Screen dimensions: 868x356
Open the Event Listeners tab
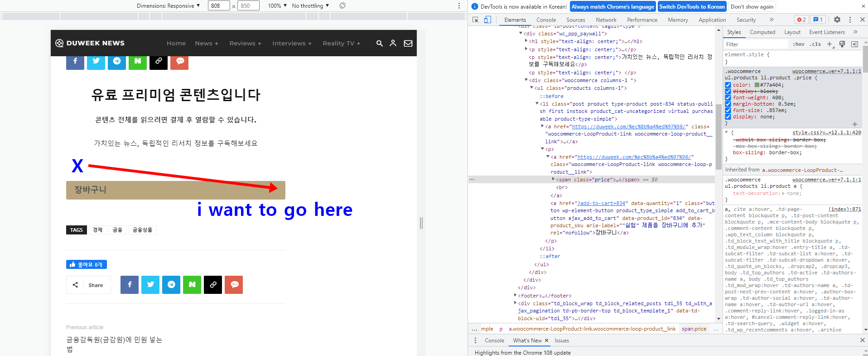click(x=827, y=32)
